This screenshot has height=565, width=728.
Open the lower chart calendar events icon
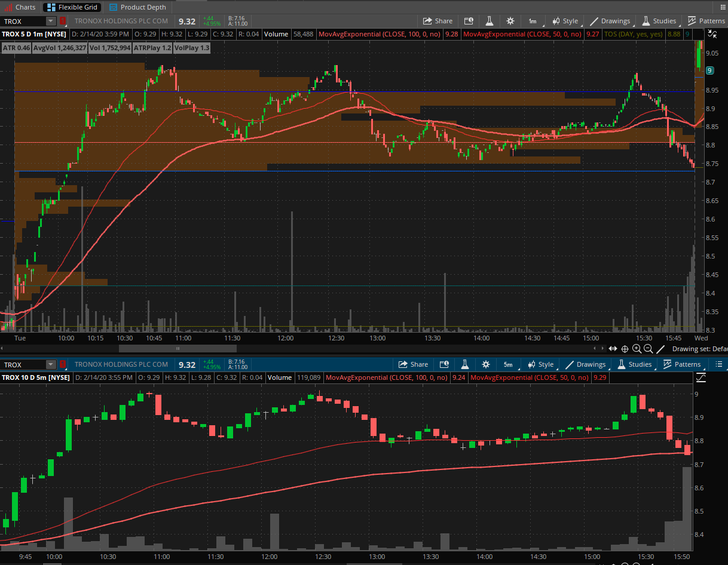click(x=444, y=364)
